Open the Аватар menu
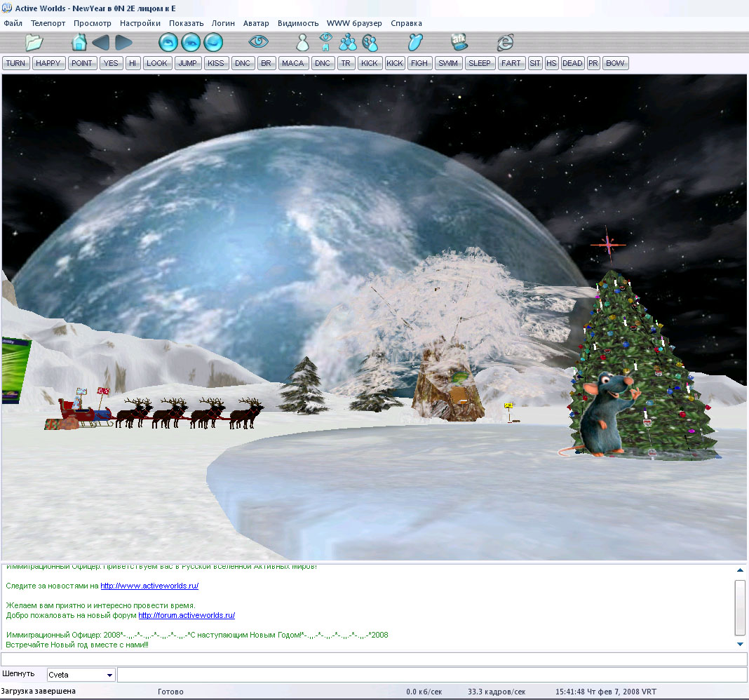The width and height of the screenshot is (749, 700). point(256,23)
